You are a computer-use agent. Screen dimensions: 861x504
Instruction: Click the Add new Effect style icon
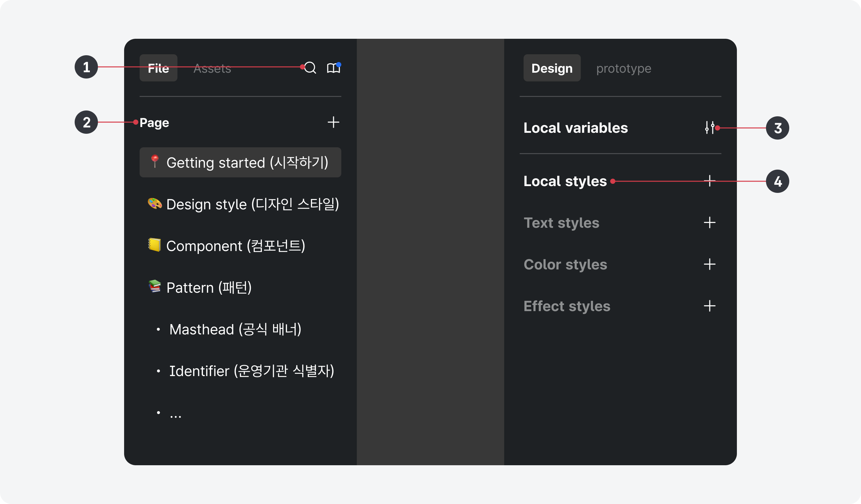click(x=710, y=306)
